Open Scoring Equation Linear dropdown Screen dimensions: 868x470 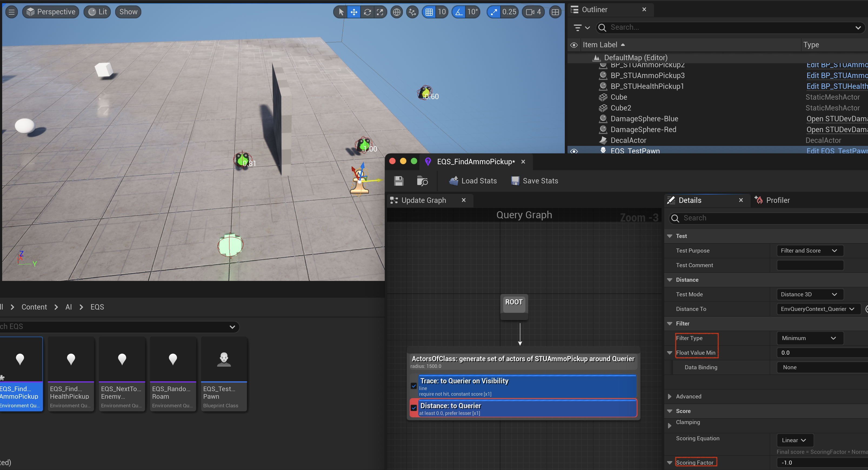(794, 440)
